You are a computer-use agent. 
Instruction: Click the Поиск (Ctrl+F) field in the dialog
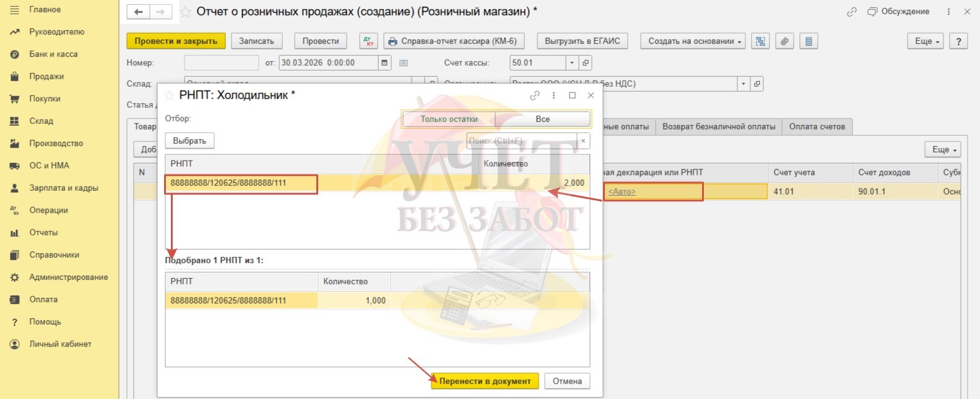coord(521,141)
